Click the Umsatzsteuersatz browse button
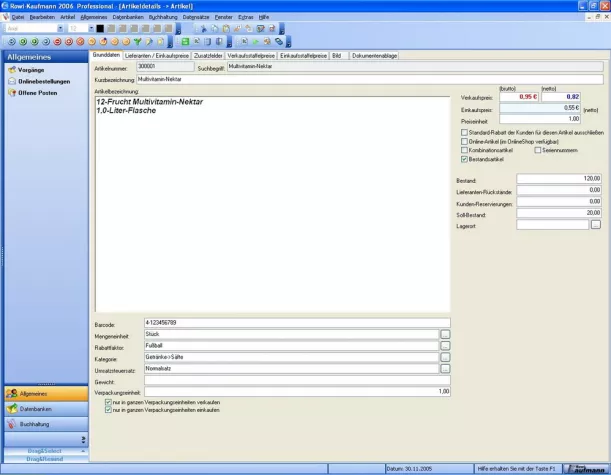The width and height of the screenshot is (611, 475). coord(446,369)
